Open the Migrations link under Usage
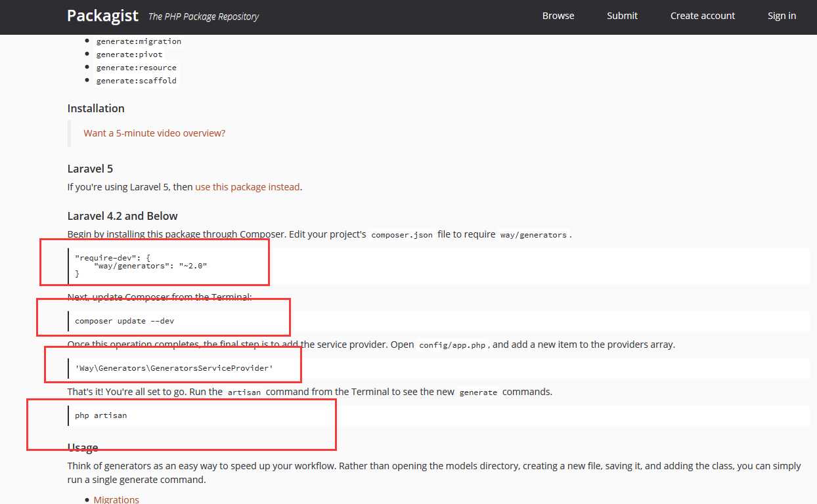 [x=116, y=499]
